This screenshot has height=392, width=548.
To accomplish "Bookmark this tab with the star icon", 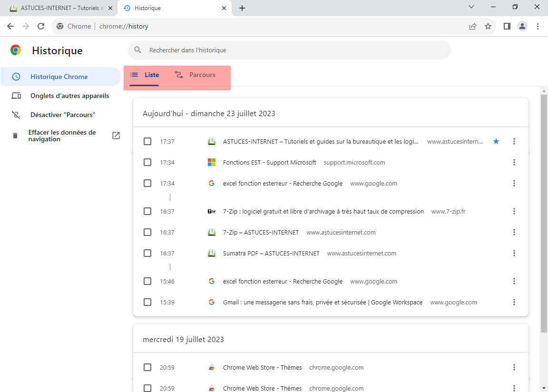I will [x=488, y=26].
